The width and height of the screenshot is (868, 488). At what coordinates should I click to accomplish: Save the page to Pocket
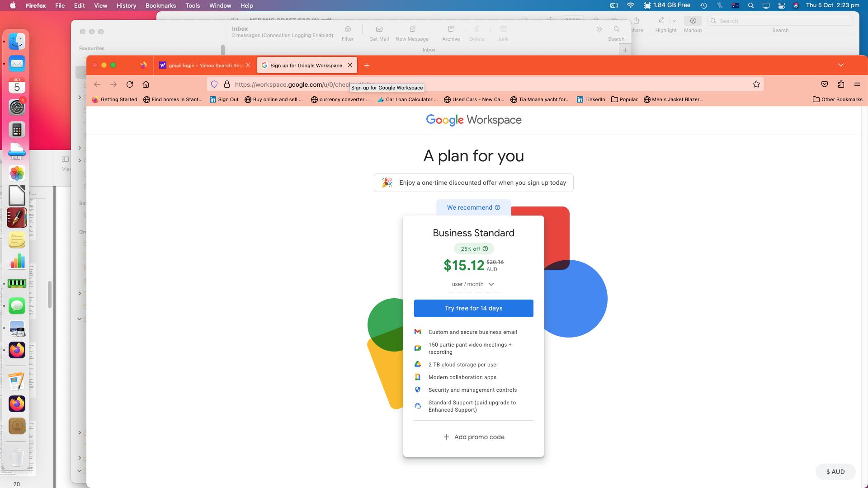tap(824, 84)
